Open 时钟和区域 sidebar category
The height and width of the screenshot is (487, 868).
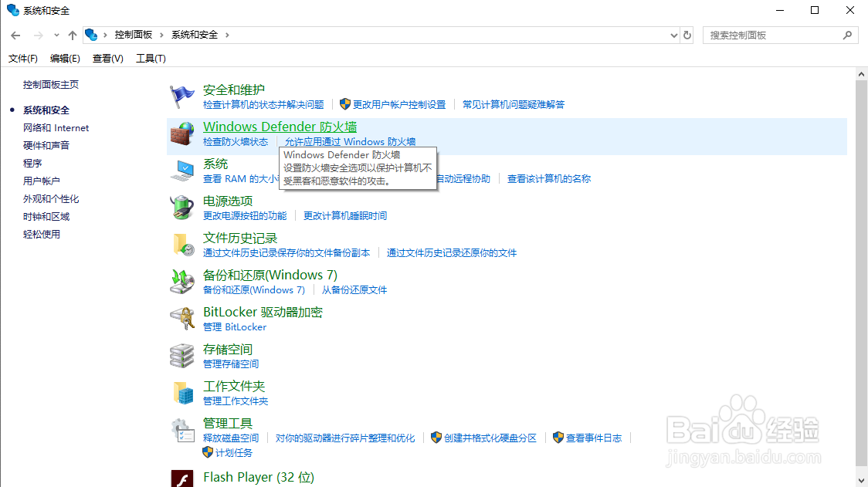pos(46,216)
